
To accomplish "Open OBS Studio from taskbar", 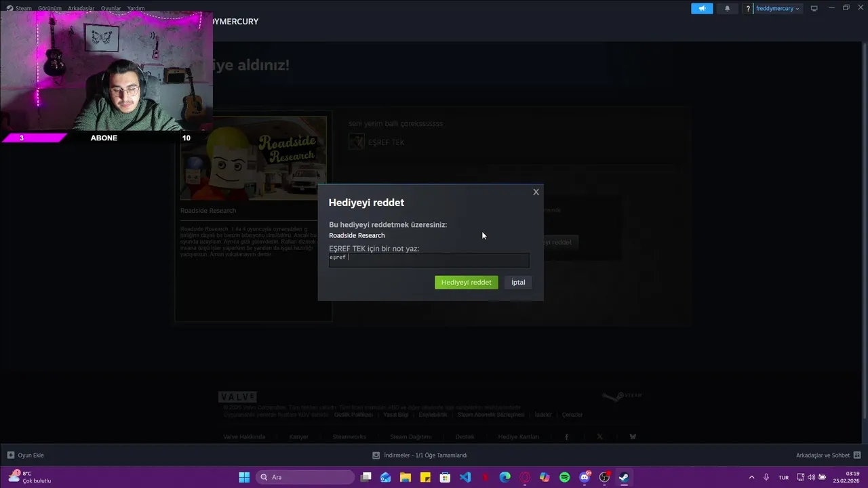I will (x=604, y=477).
